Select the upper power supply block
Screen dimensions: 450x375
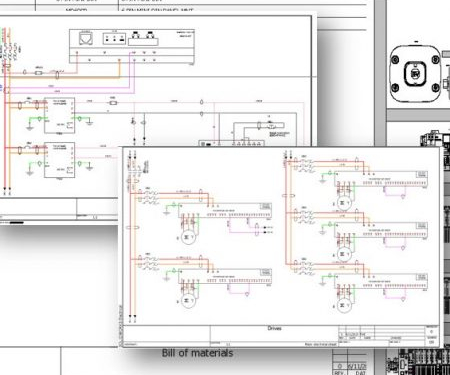(x=59, y=116)
